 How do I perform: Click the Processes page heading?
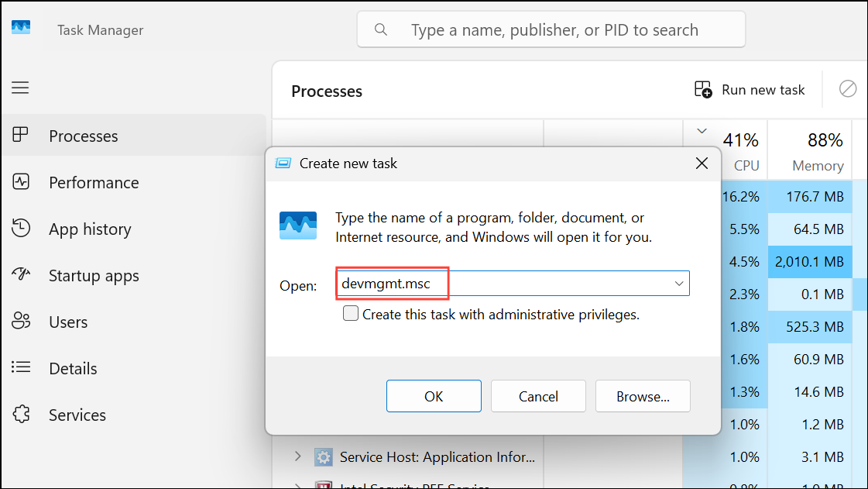pyautogui.click(x=327, y=91)
